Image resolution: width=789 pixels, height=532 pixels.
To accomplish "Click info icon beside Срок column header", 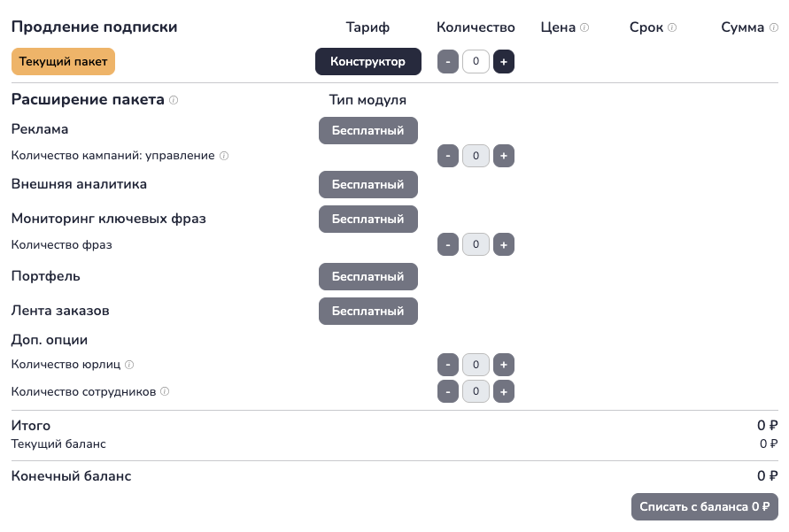I will click(672, 27).
